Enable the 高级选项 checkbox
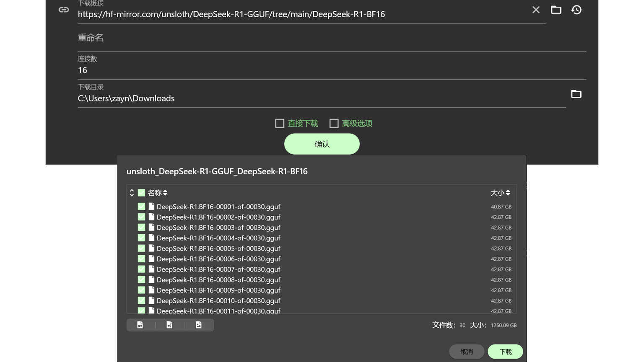644x362 pixels. pyautogui.click(x=334, y=123)
